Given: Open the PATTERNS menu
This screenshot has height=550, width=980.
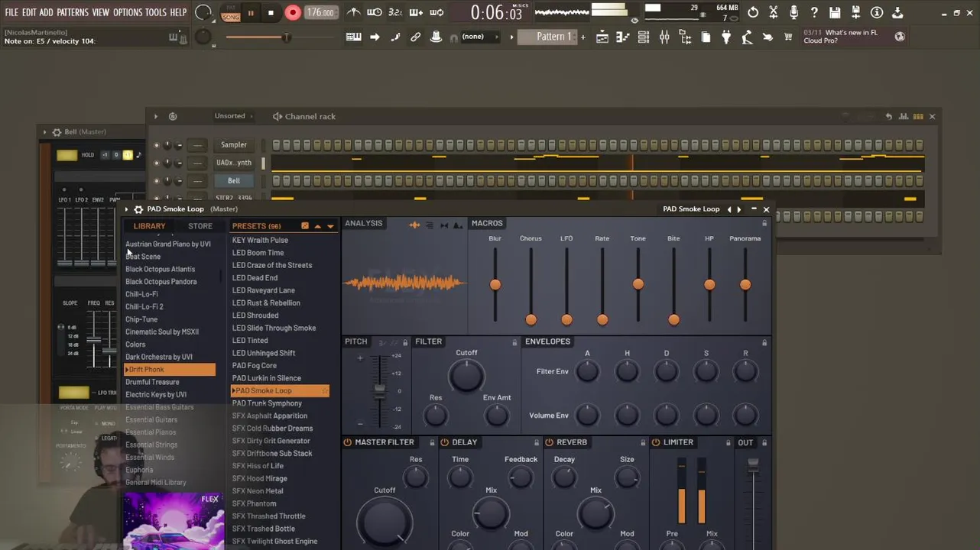Looking at the screenshot, I should [73, 12].
